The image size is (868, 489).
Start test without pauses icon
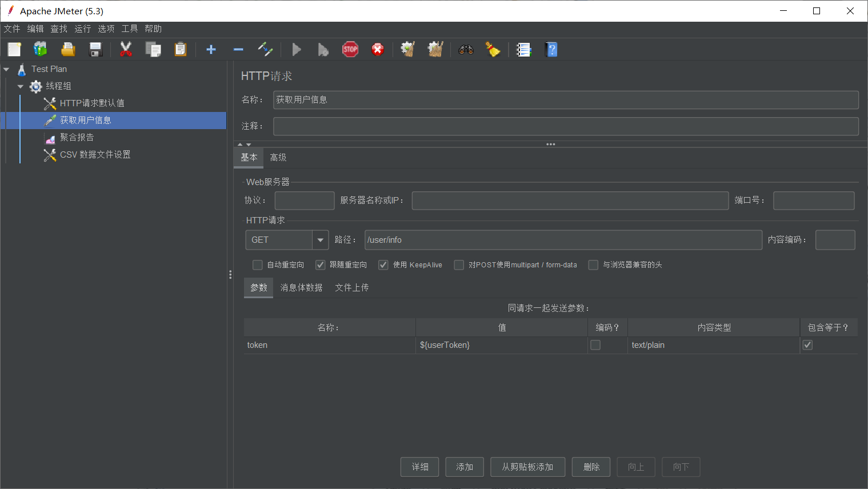(x=323, y=50)
